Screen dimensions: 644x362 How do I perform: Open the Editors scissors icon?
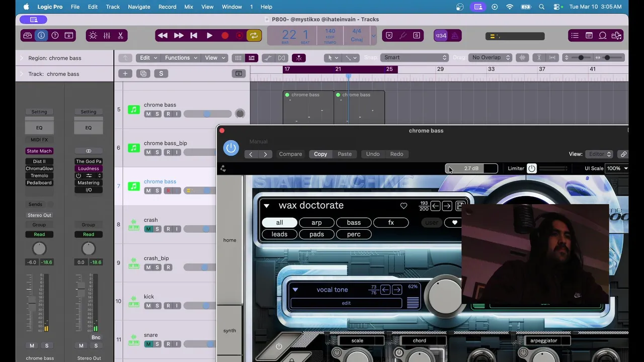point(120,36)
